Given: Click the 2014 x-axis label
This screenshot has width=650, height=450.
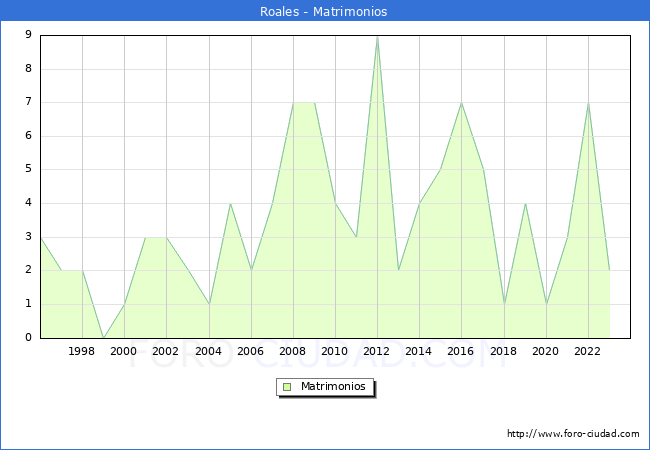Looking at the screenshot, I should [x=419, y=351].
